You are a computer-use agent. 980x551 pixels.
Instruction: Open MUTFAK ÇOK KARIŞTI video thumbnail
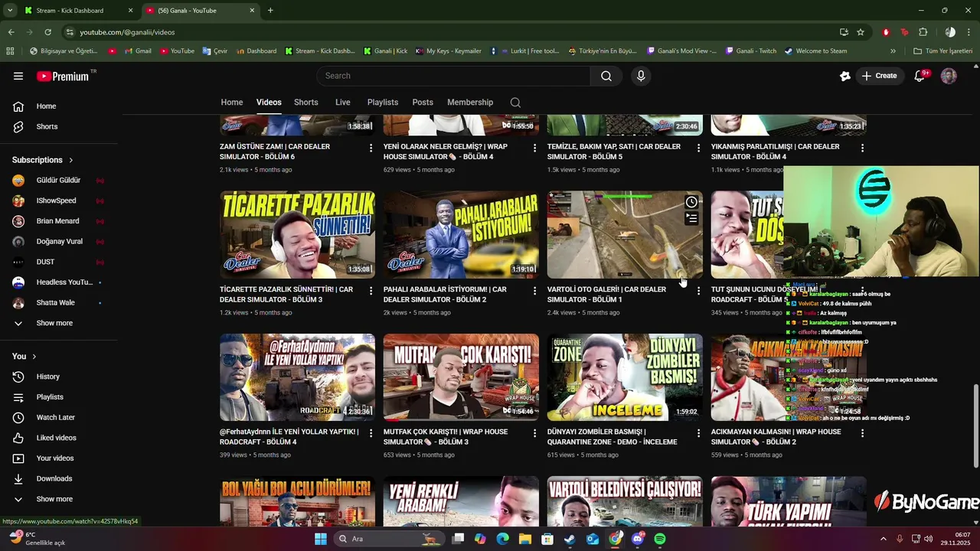[461, 377]
